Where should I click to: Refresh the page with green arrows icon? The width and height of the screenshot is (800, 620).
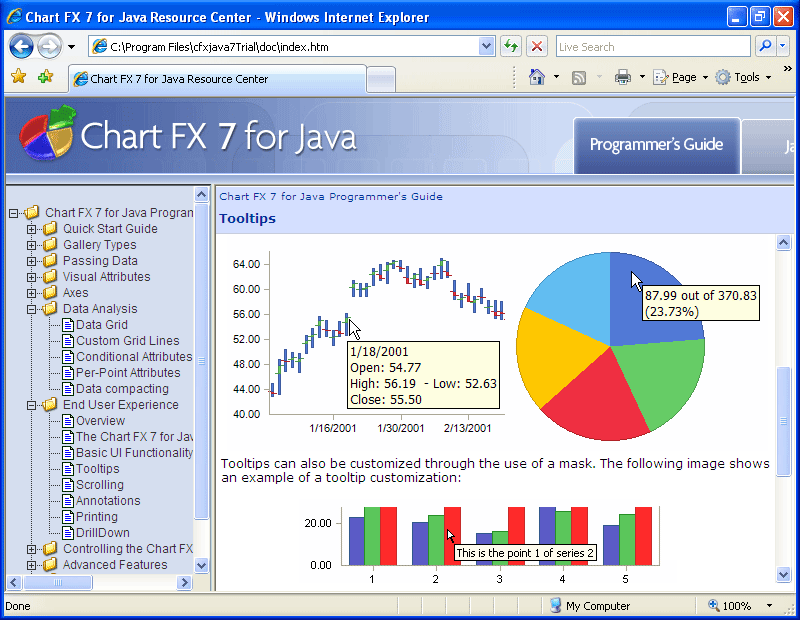(x=511, y=47)
